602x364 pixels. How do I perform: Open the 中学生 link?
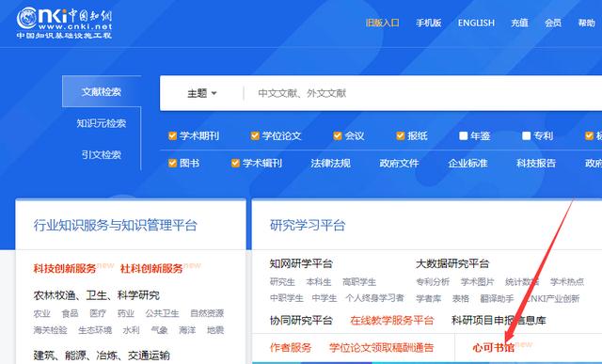click(325, 298)
